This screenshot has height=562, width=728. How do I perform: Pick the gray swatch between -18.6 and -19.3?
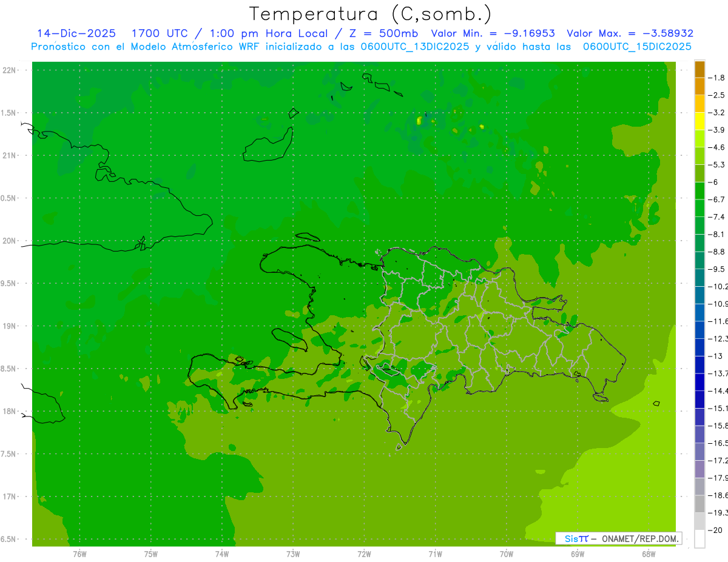[x=699, y=504]
